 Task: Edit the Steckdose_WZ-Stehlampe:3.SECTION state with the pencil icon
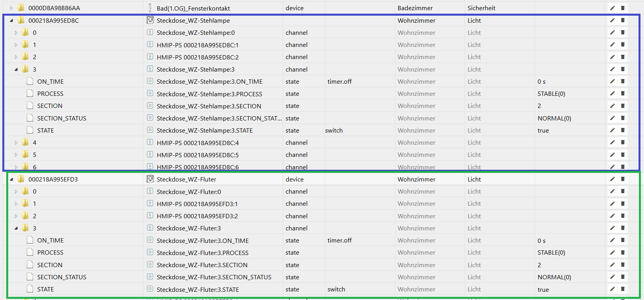click(612, 106)
